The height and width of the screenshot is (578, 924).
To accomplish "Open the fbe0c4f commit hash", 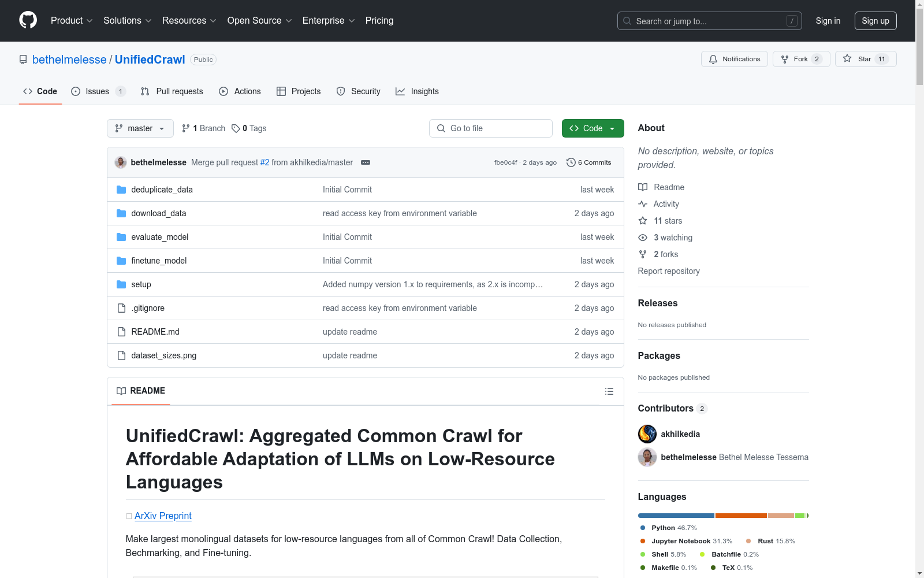I will click(x=505, y=162).
